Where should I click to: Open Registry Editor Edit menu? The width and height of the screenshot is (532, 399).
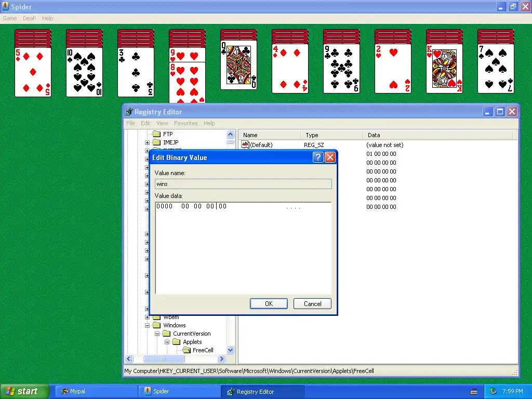click(145, 123)
